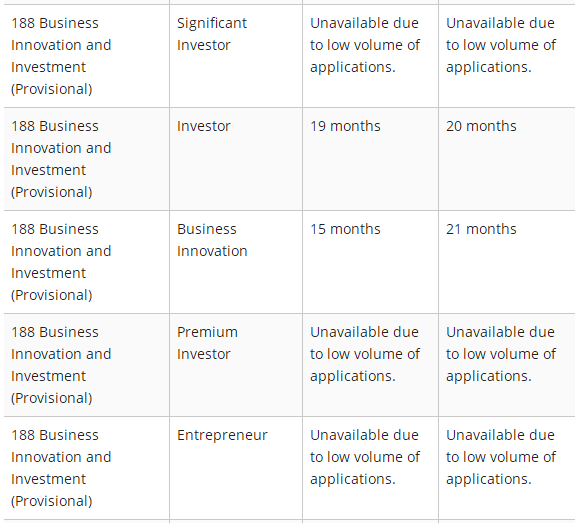Click last Unavailable cell in Significant Investor row
582x523 pixels.
coord(507,56)
